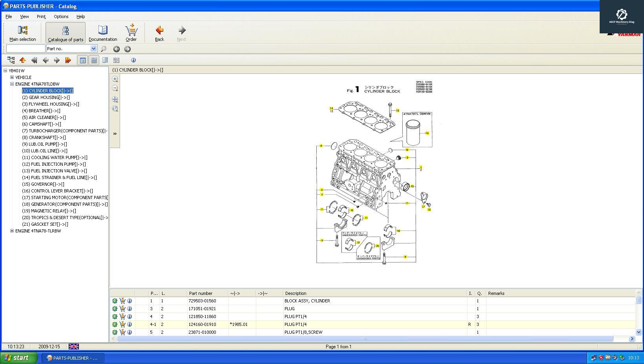Toggle the second table layout view button

94,60
